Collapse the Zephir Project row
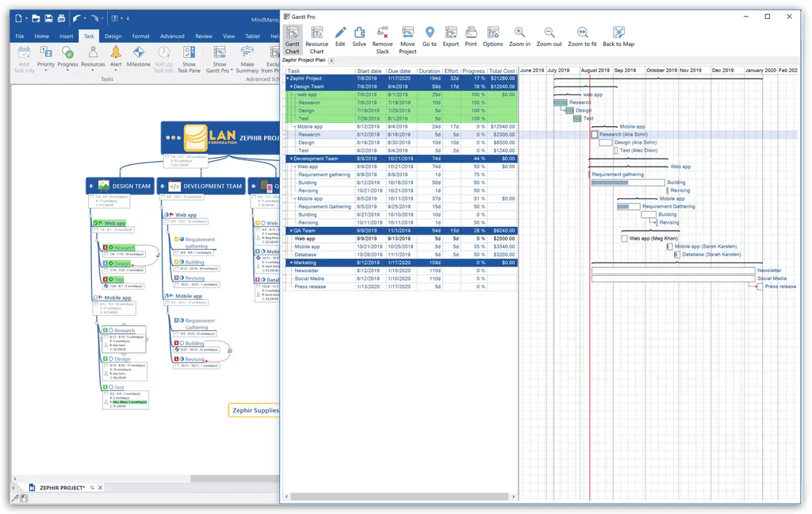Image resolution: width=812 pixels, height=514 pixels. click(287, 79)
